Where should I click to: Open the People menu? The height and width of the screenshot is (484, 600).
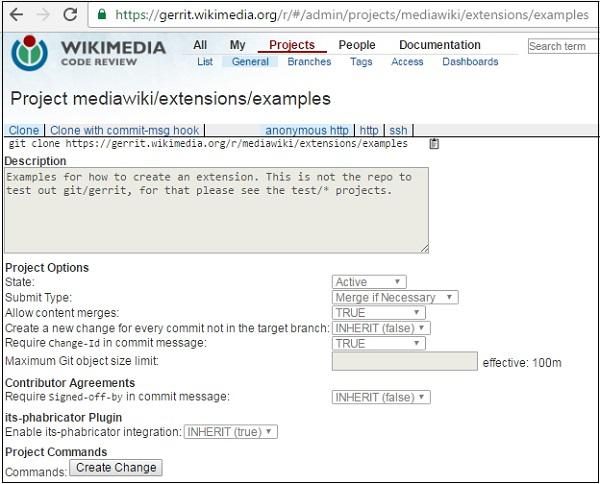click(357, 45)
